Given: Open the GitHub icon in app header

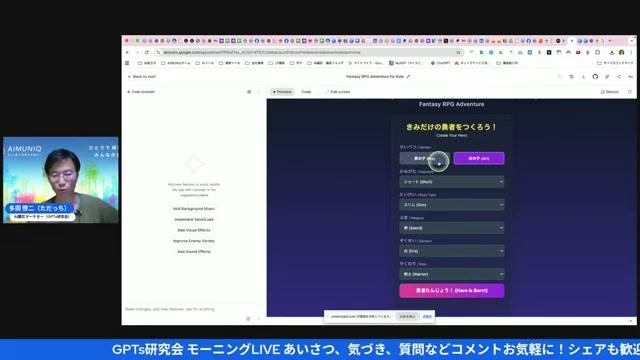Looking at the screenshot, I should [x=595, y=77].
